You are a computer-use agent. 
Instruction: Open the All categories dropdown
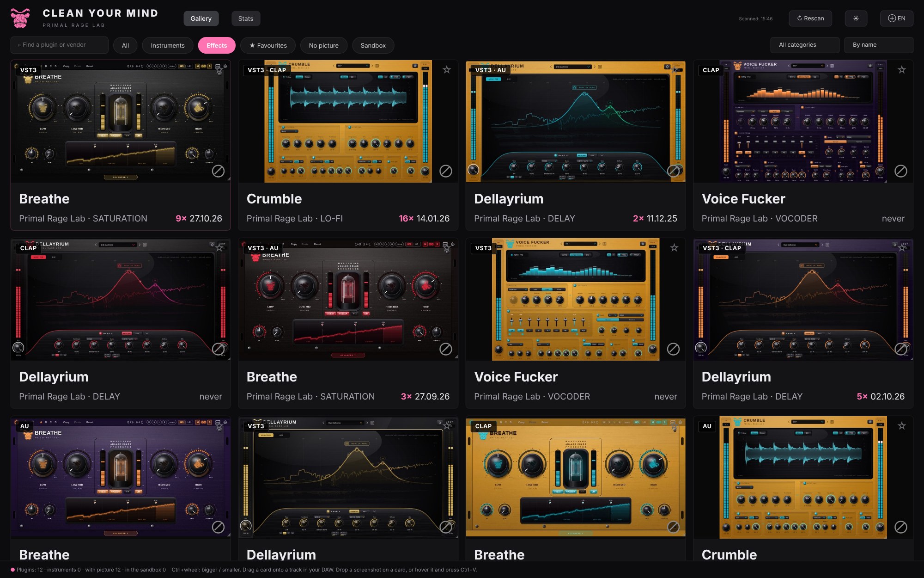click(x=804, y=45)
